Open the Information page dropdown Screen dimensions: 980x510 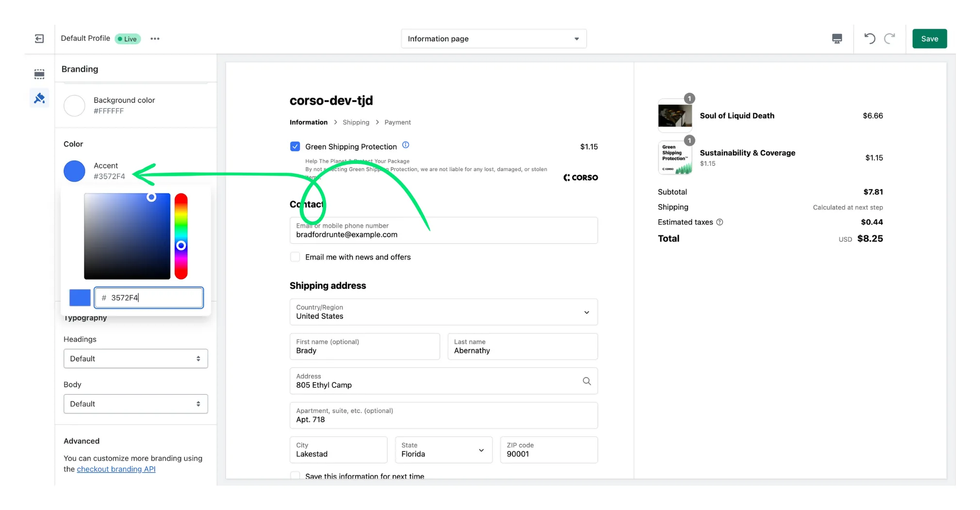[x=493, y=39]
